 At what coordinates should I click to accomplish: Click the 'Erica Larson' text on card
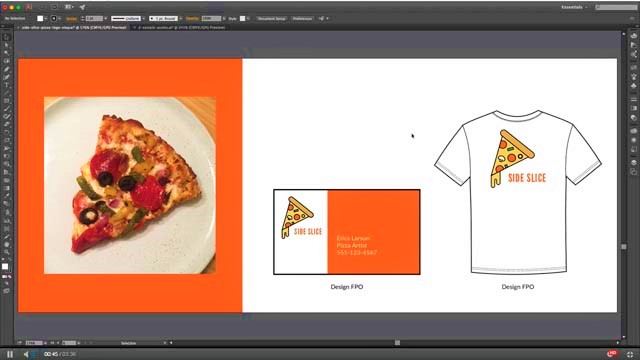pos(353,238)
